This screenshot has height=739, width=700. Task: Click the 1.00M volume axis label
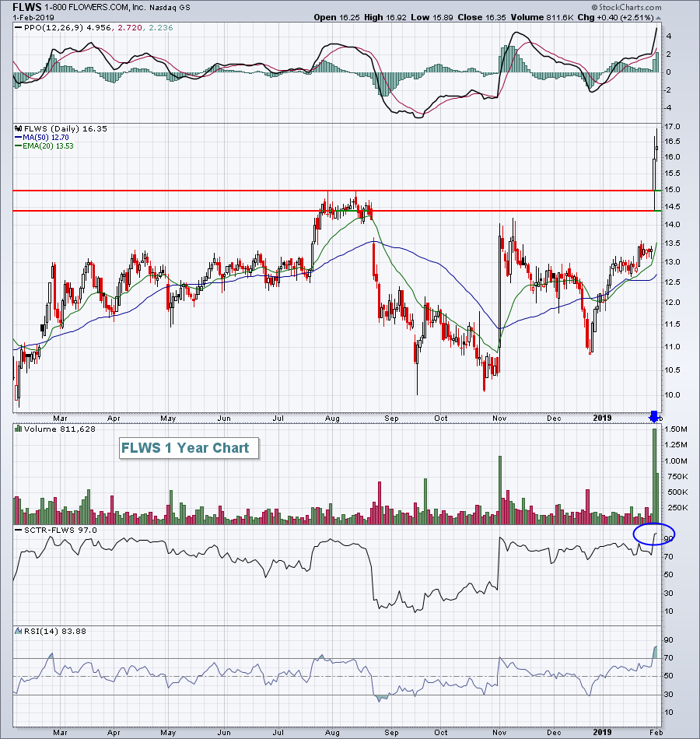click(x=676, y=461)
